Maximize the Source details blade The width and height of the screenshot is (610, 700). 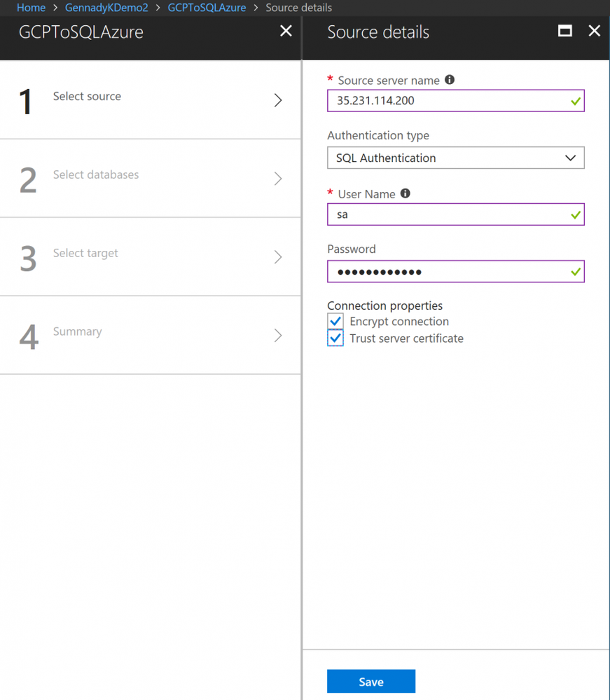(564, 31)
